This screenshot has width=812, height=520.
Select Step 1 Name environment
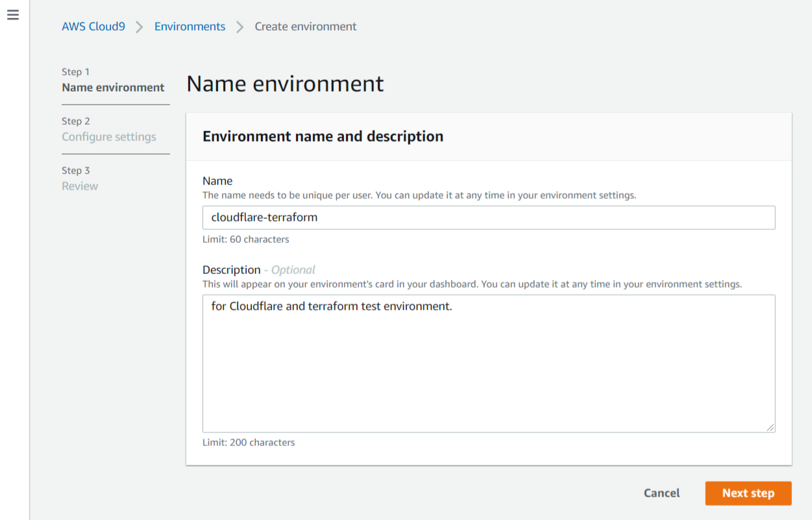tap(113, 88)
